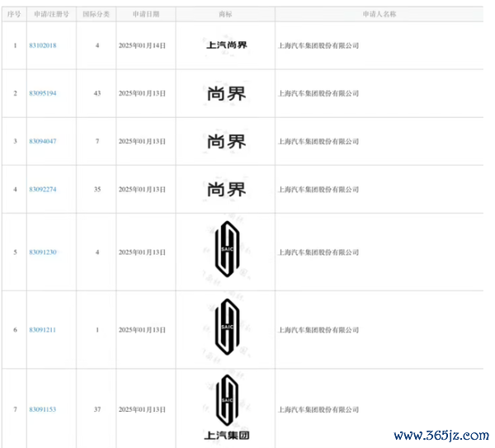This screenshot has height=448, width=495.
Task: Select the application date in row 7
Action: point(142,409)
